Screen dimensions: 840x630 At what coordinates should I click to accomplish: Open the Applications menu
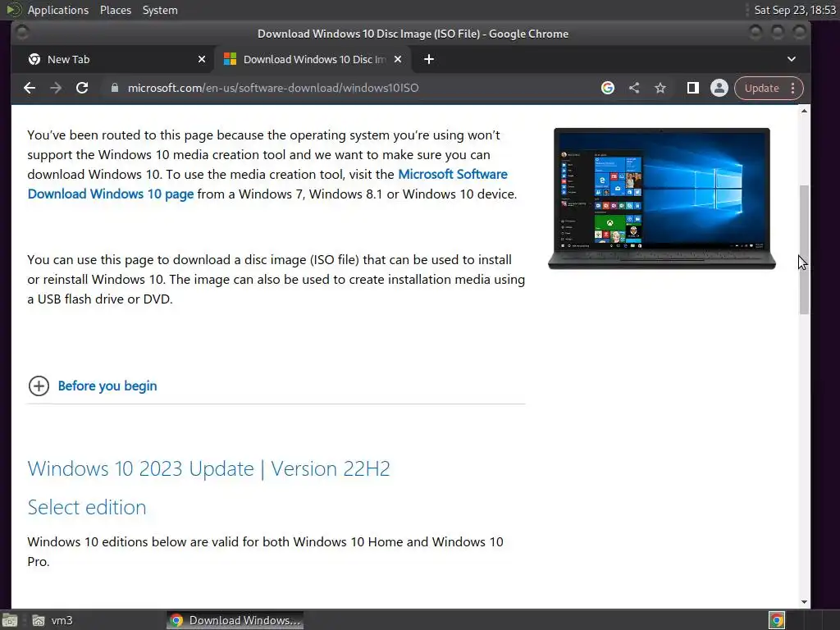point(58,10)
